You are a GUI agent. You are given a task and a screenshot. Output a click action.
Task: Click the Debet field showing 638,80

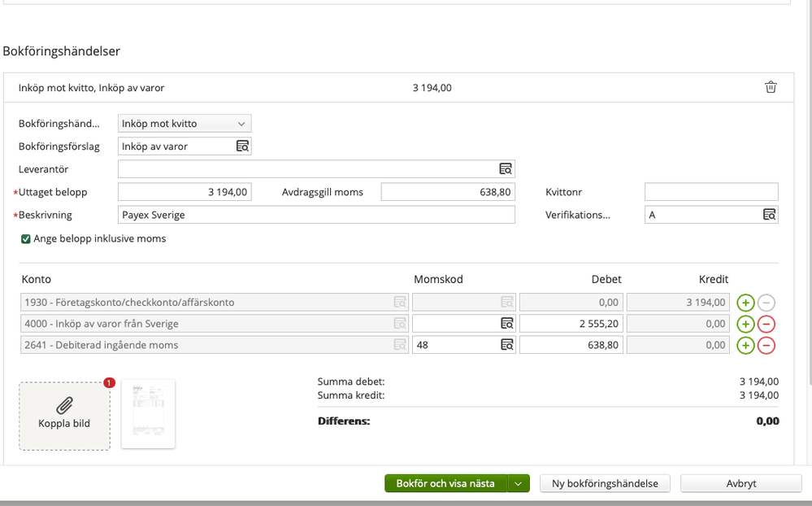[571, 345]
